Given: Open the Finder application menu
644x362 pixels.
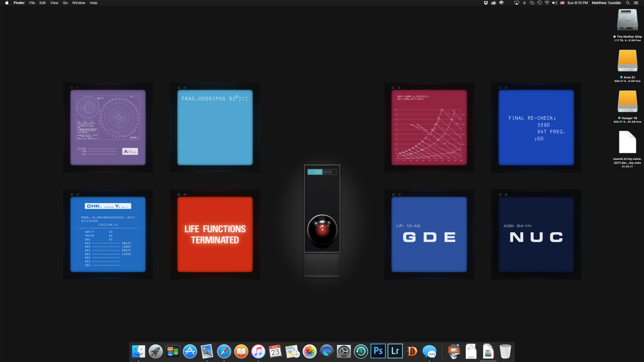Looking at the screenshot, I should click(x=19, y=3).
